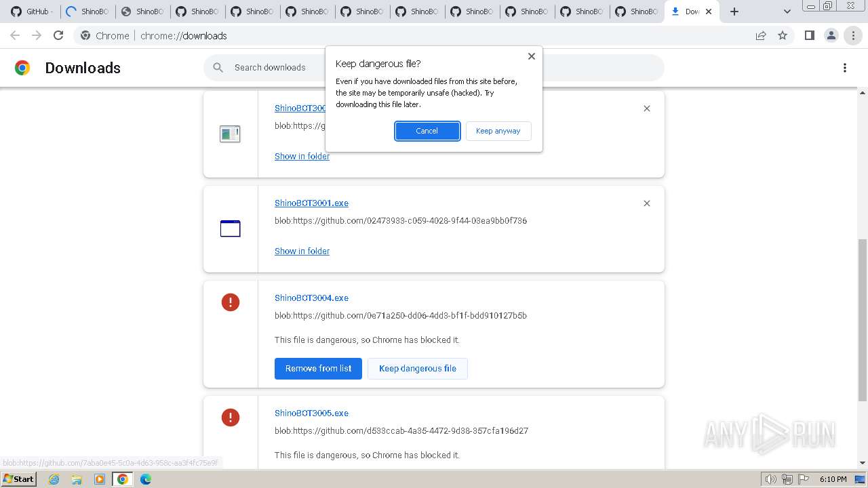Open ShinoBOT3001.exe download link
The width and height of the screenshot is (868, 488).
[x=311, y=203]
